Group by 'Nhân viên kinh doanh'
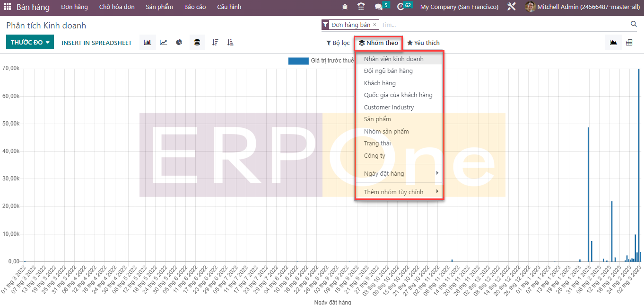 coord(393,59)
